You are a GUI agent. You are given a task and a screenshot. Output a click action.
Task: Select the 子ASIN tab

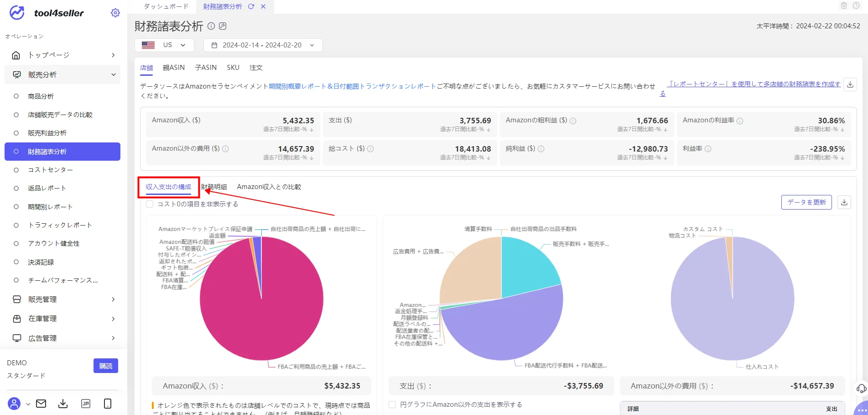click(206, 68)
